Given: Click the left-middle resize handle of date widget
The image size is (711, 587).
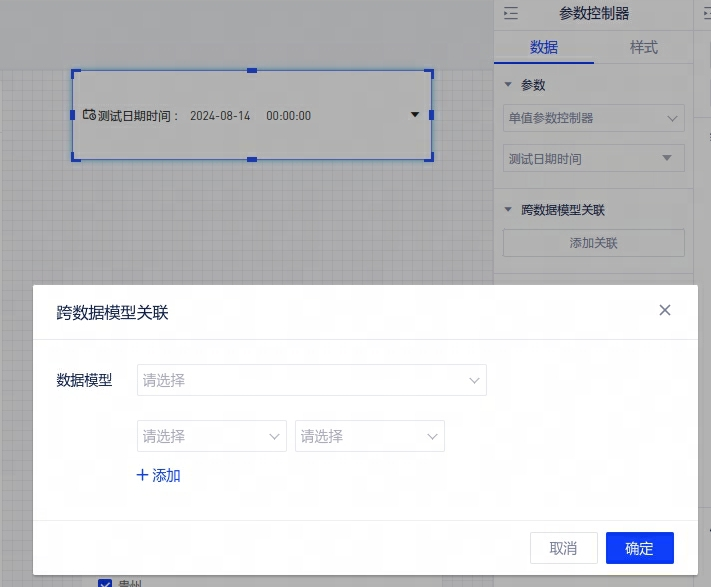Looking at the screenshot, I should (73, 115).
